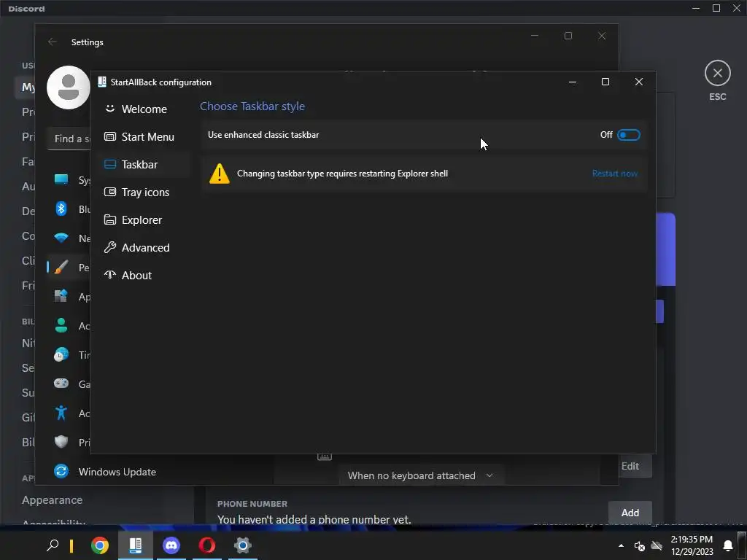Click the Settings gear taskbar icon

[242, 545]
